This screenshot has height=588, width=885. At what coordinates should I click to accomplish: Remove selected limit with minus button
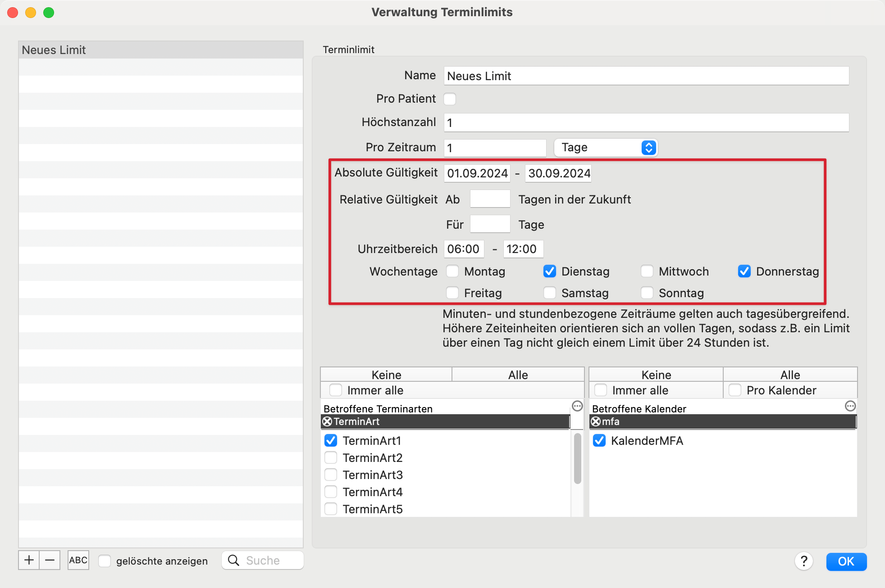click(50, 560)
